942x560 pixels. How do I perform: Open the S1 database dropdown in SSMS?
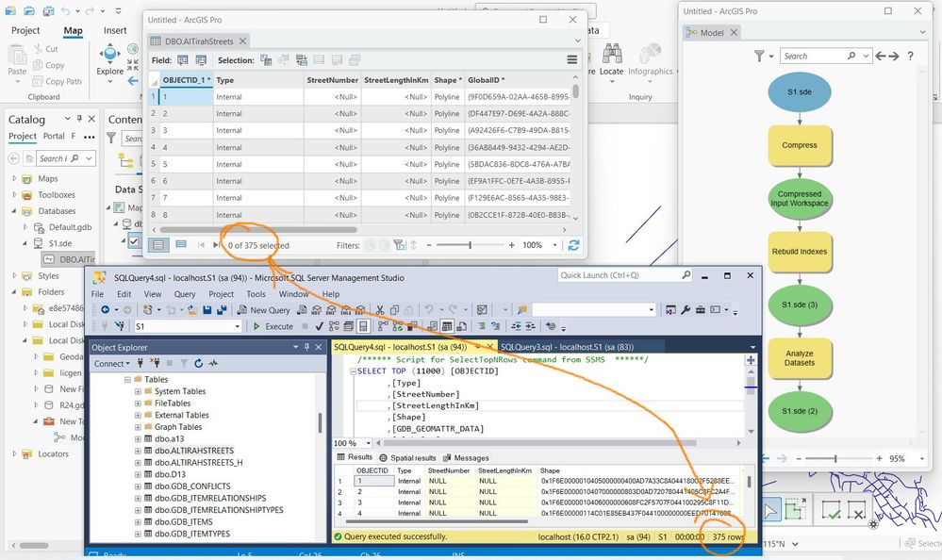click(238, 326)
